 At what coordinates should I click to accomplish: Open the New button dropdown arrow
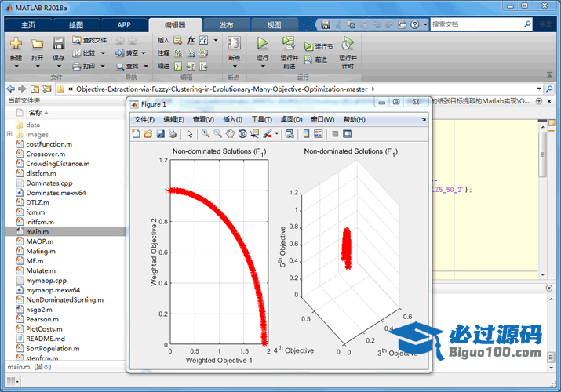click(x=16, y=67)
